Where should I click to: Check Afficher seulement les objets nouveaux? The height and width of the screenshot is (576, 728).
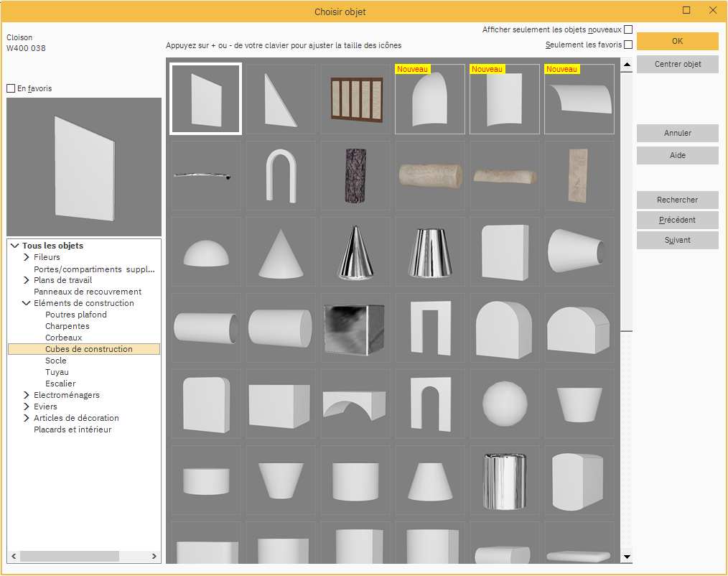click(628, 29)
